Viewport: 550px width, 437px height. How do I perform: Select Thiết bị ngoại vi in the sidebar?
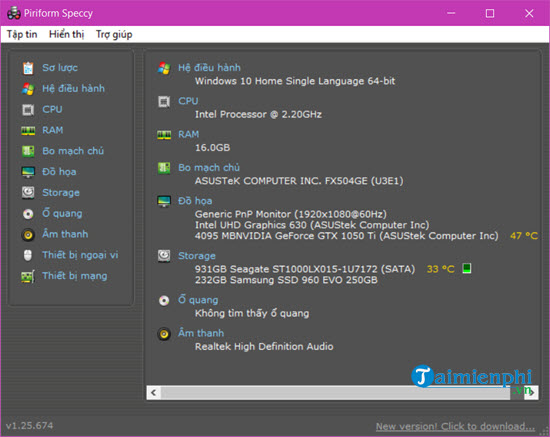tap(80, 255)
